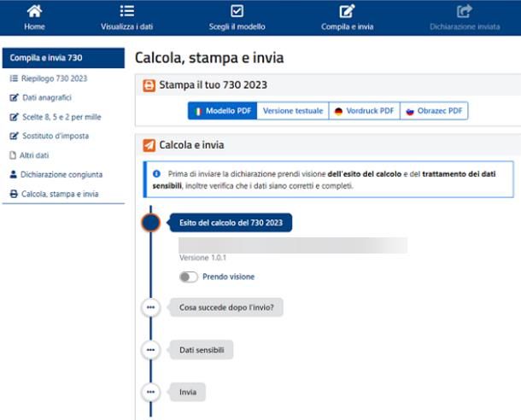Go to Dichiarazione congiunta section
Viewport: 521px width, 420px height.
pos(61,174)
